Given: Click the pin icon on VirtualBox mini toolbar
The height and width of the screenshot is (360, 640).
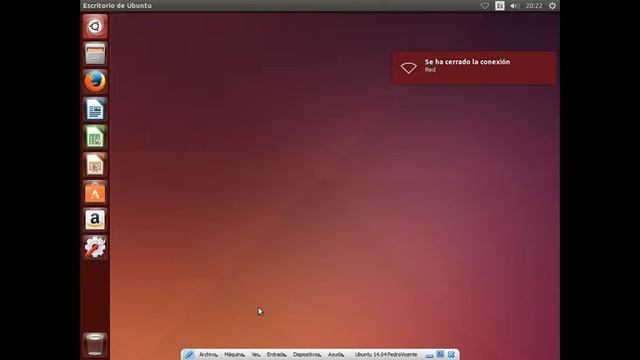Looking at the screenshot, I should pyautogui.click(x=189, y=355).
